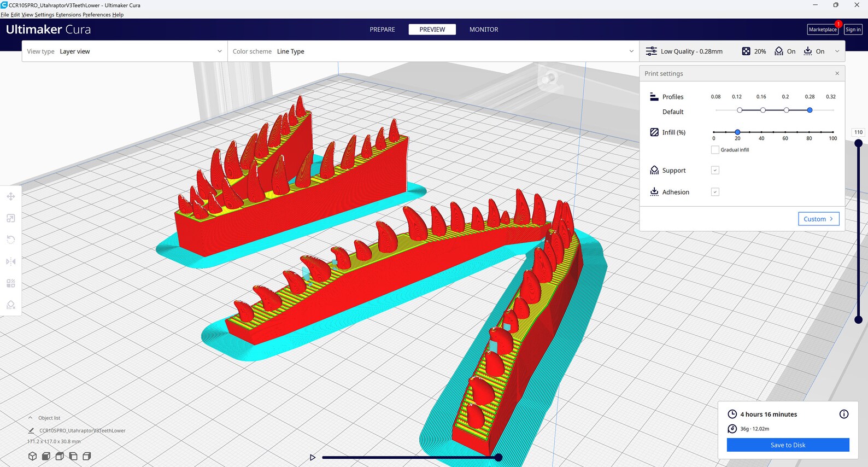This screenshot has width=868, height=467.
Task: Open the View menu
Action: click(27, 15)
